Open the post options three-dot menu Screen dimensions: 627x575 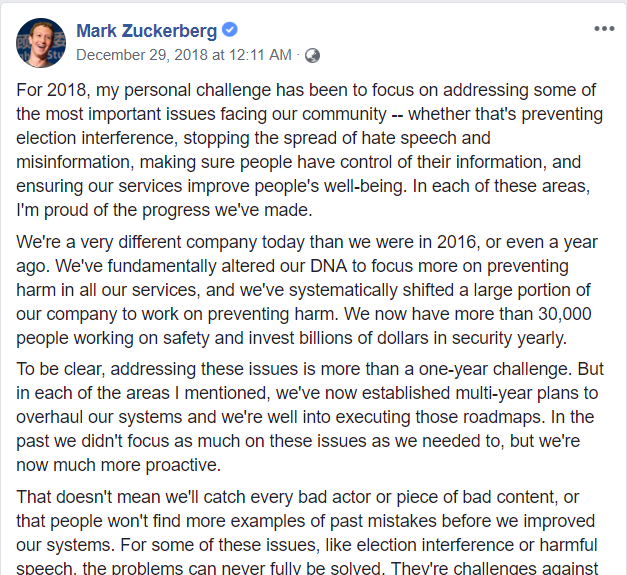pos(603,28)
